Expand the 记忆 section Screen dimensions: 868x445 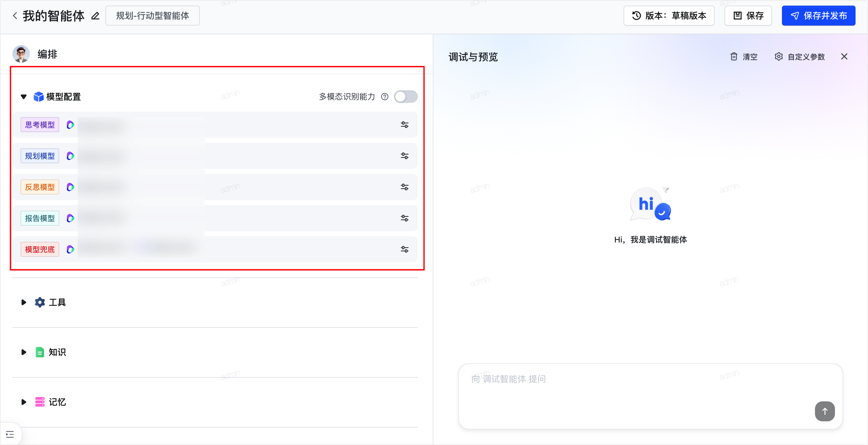(x=24, y=402)
